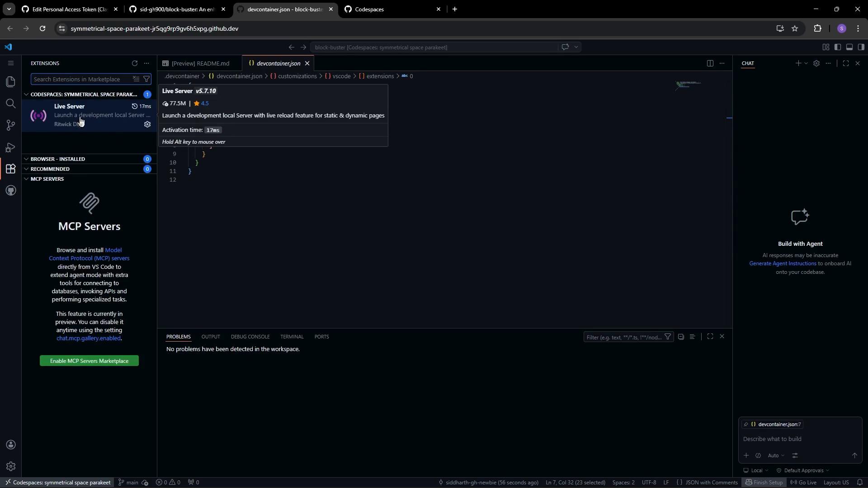Maximize the bottom panel size
868x488 pixels.
(710, 337)
